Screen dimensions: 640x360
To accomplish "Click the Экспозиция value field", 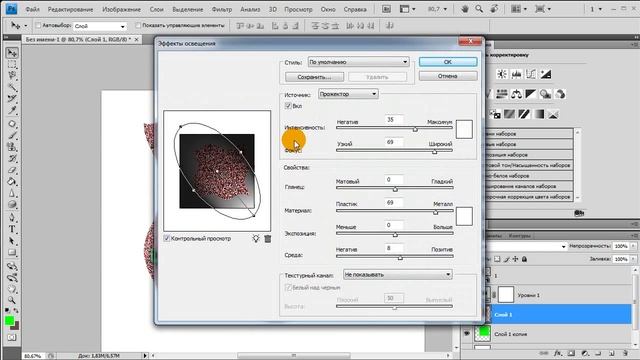I will point(394,225).
